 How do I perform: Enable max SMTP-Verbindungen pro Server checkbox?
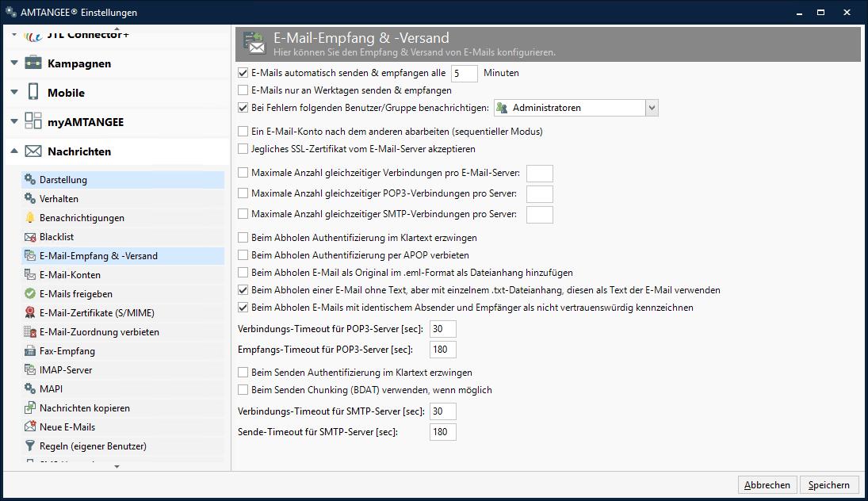[243, 214]
